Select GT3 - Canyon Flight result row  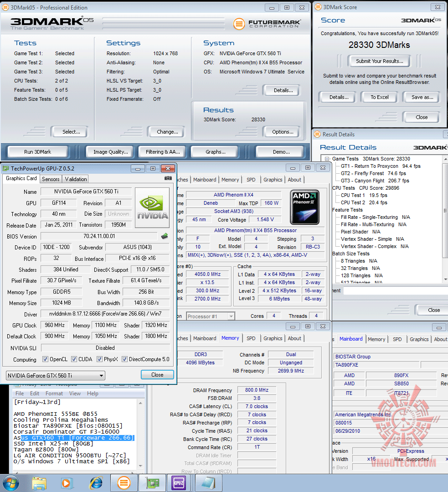375,181
